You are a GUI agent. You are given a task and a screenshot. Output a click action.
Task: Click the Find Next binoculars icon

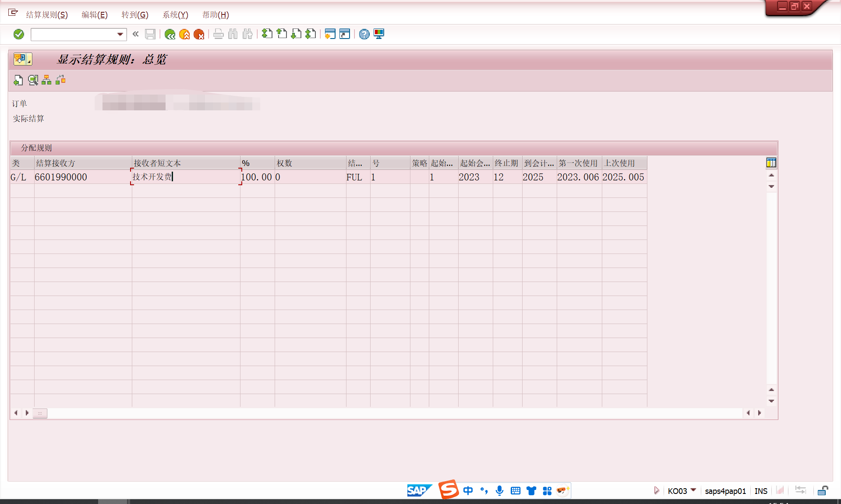pos(247,34)
